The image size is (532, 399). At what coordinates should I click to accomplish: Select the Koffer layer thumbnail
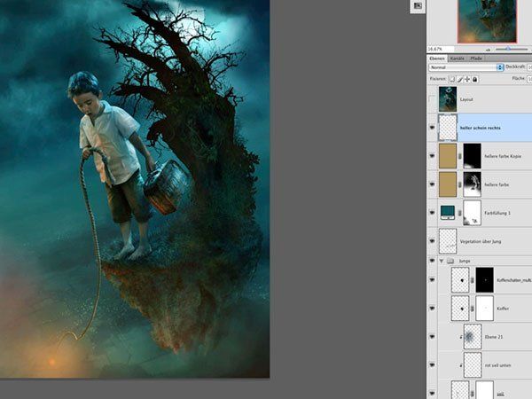[x=460, y=309]
